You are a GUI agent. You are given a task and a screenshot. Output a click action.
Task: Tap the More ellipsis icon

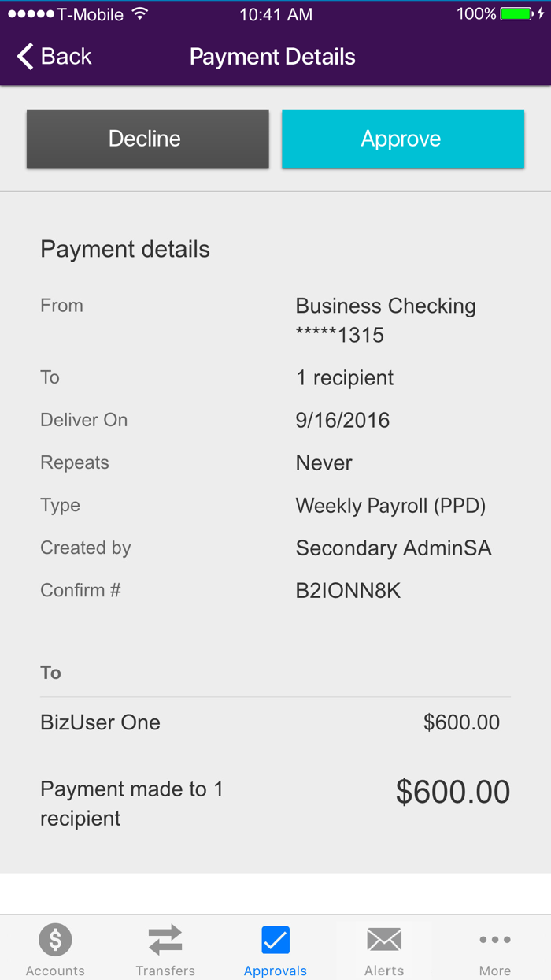[x=494, y=939]
